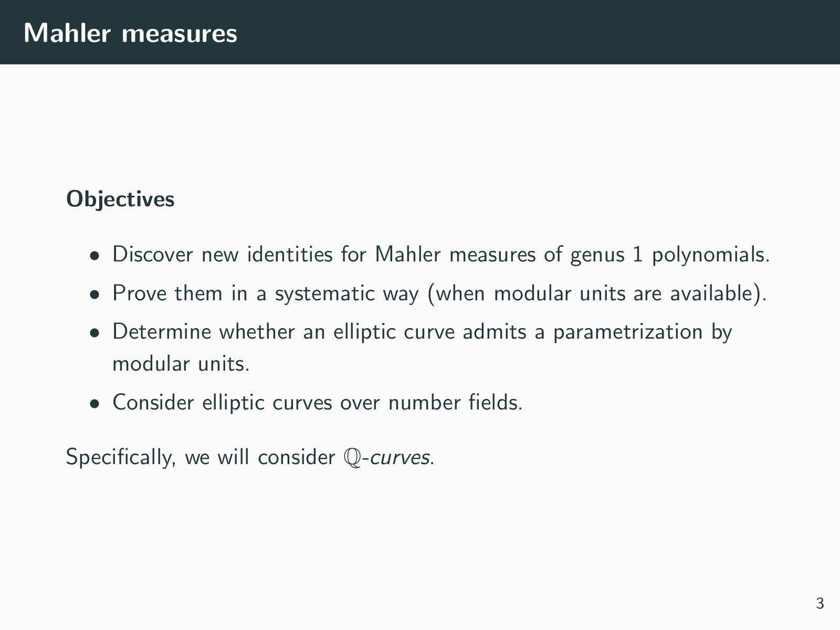Click the bullet dot before "Determine"
The image size is (840, 630).
[94, 333]
